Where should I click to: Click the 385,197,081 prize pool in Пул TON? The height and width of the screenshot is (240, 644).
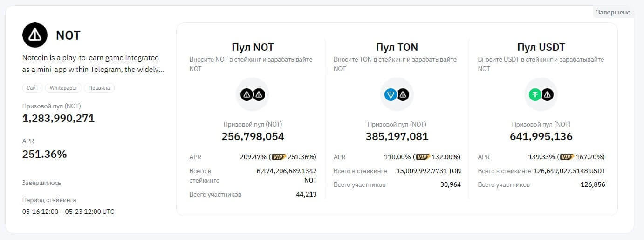pos(397,136)
